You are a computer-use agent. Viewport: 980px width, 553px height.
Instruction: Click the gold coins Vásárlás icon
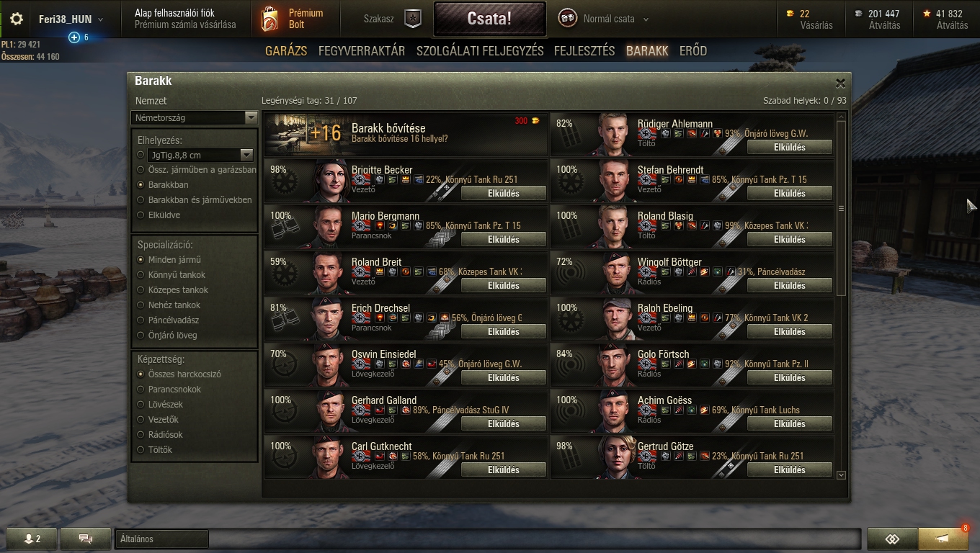(x=790, y=13)
